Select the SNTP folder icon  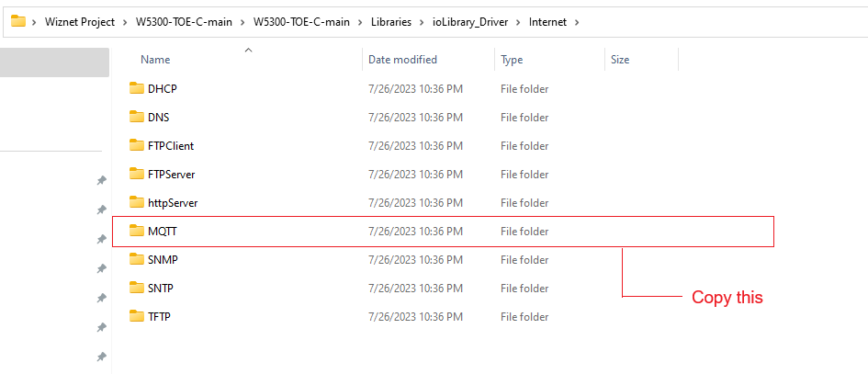[136, 289]
